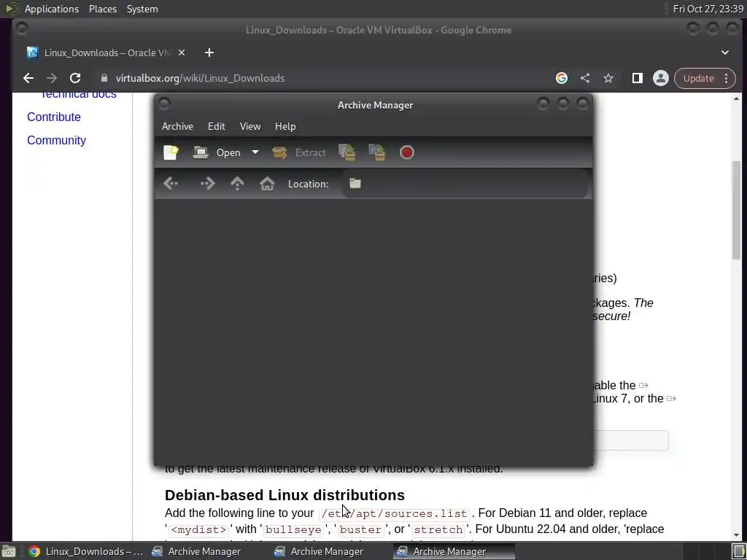Image resolution: width=747 pixels, height=560 pixels.
Task: Add files to archive icon
Action: point(347,152)
